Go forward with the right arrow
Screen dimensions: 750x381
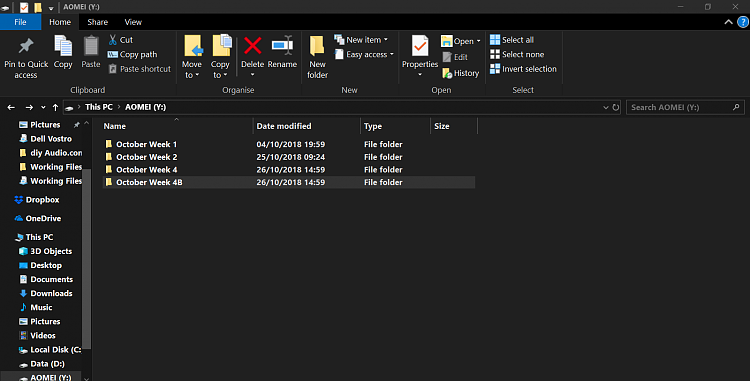[29, 108]
